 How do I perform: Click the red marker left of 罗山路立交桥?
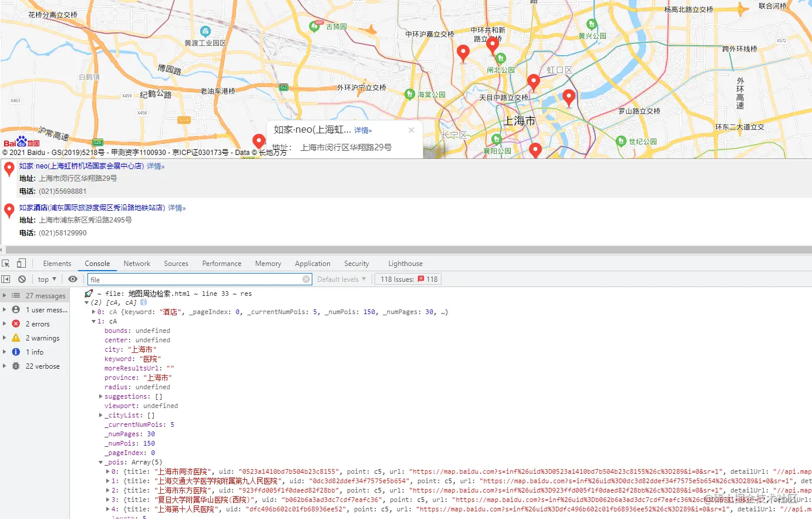[568, 98]
